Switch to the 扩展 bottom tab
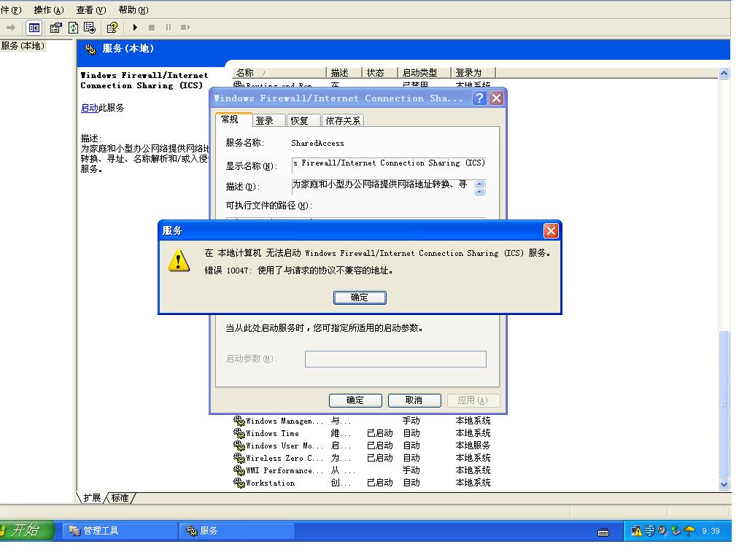Screen dimensions: 747x560 coord(92,497)
